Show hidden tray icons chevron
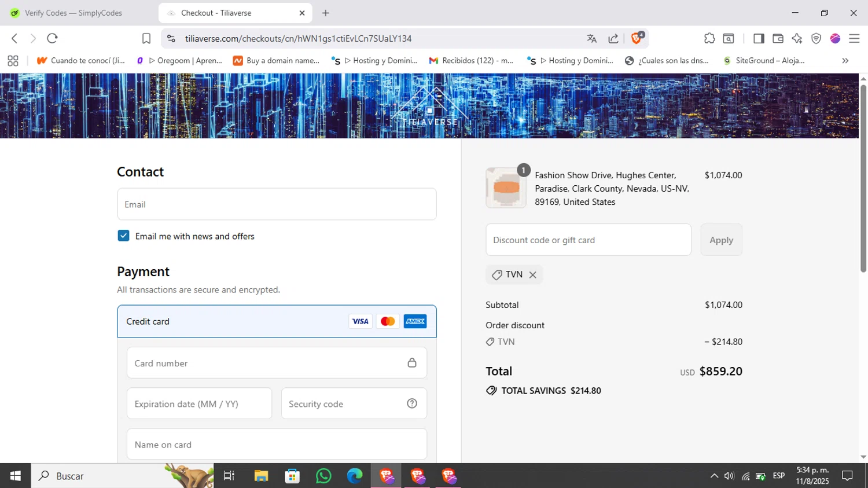The image size is (868, 488). point(714,476)
